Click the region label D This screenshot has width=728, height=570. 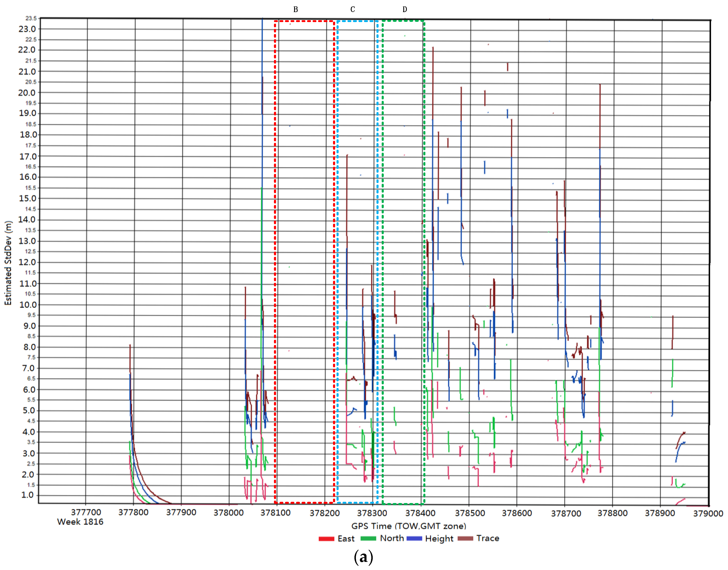coord(405,9)
